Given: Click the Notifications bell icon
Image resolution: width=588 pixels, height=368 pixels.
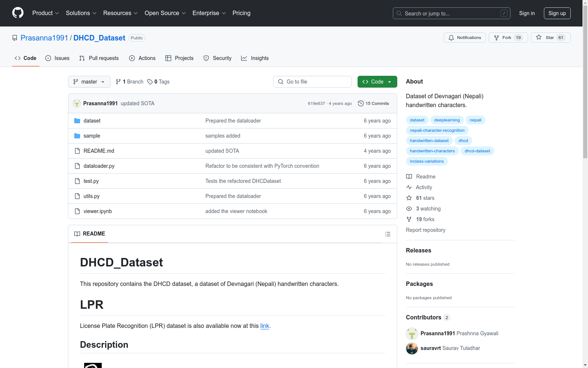Looking at the screenshot, I should click(451, 38).
